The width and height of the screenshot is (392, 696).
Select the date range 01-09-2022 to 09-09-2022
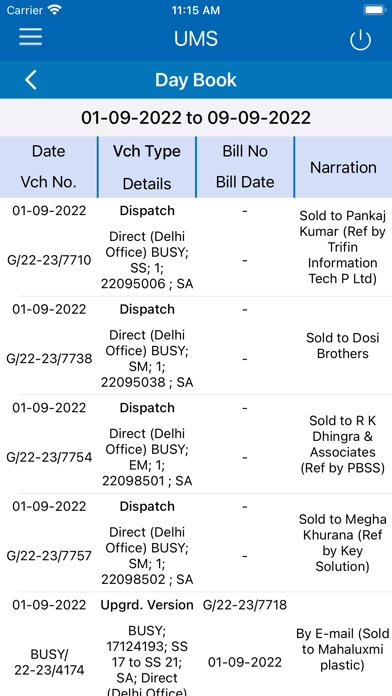pyautogui.click(x=196, y=118)
